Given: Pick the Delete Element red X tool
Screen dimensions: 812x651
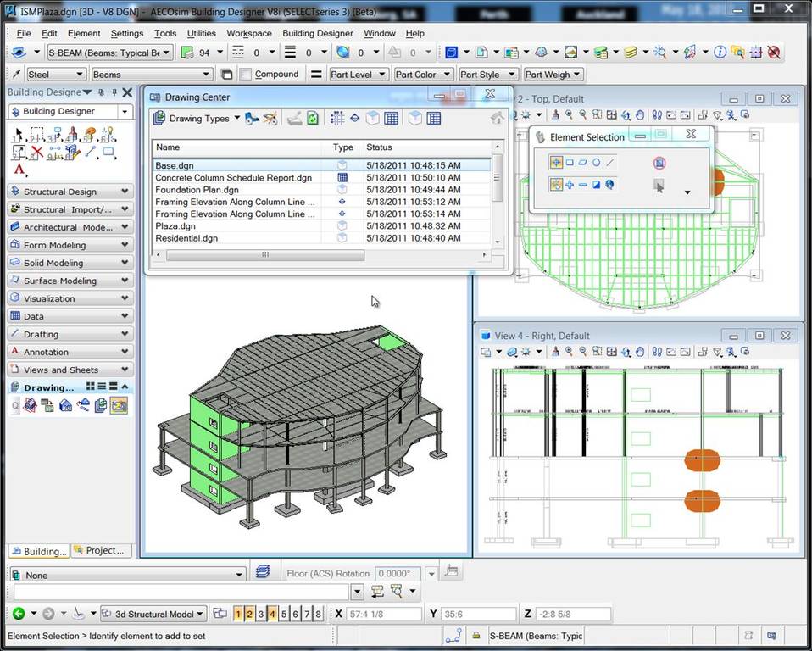Looking at the screenshot, I should pos(36,153).
